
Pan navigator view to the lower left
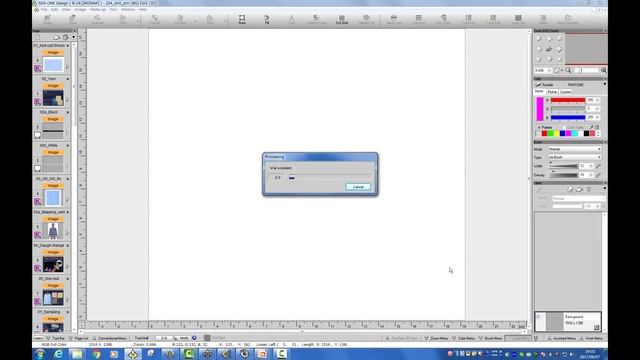point(539,60)
